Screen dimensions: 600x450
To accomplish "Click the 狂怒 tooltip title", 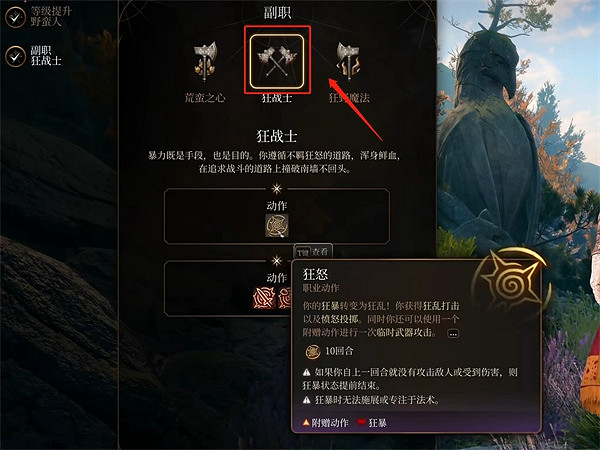I will pos(315,274).
